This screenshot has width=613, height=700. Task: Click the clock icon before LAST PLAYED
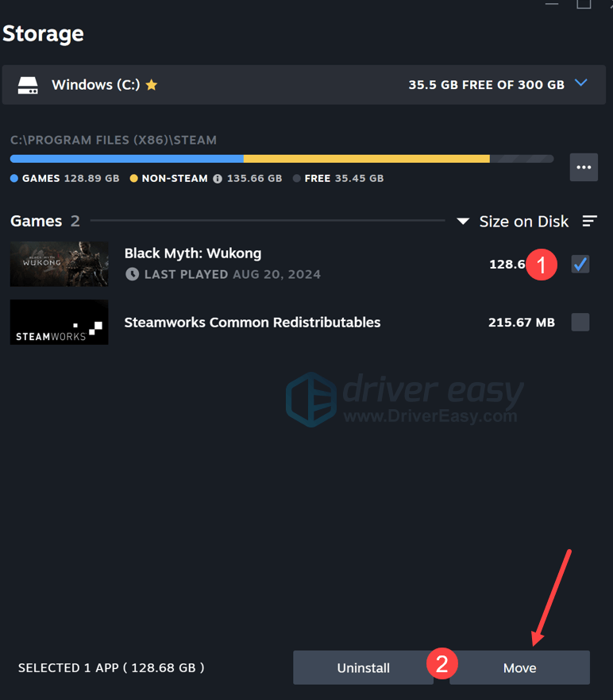point(132,274)
